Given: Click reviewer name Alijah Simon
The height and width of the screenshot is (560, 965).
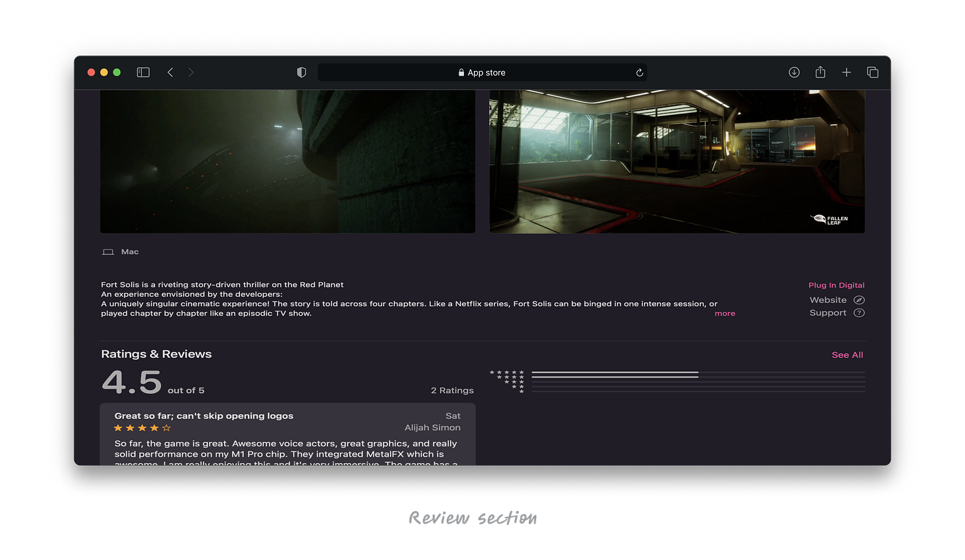Looking at the screenshot, I should [x=432, y=428].
